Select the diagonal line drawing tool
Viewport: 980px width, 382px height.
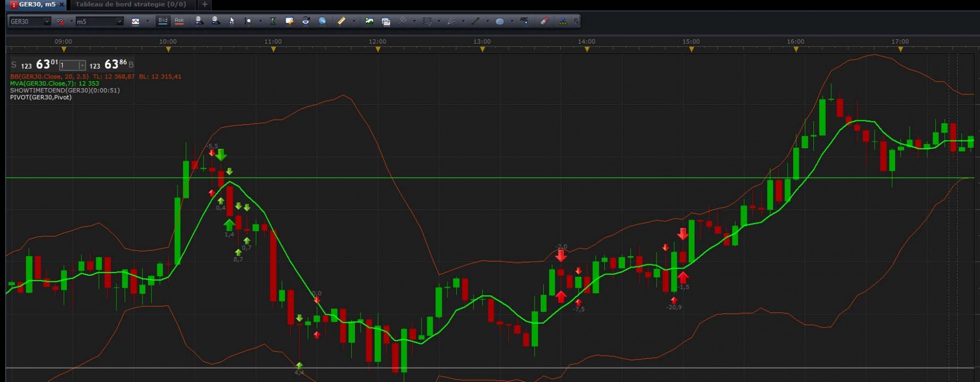coord(475,21)
